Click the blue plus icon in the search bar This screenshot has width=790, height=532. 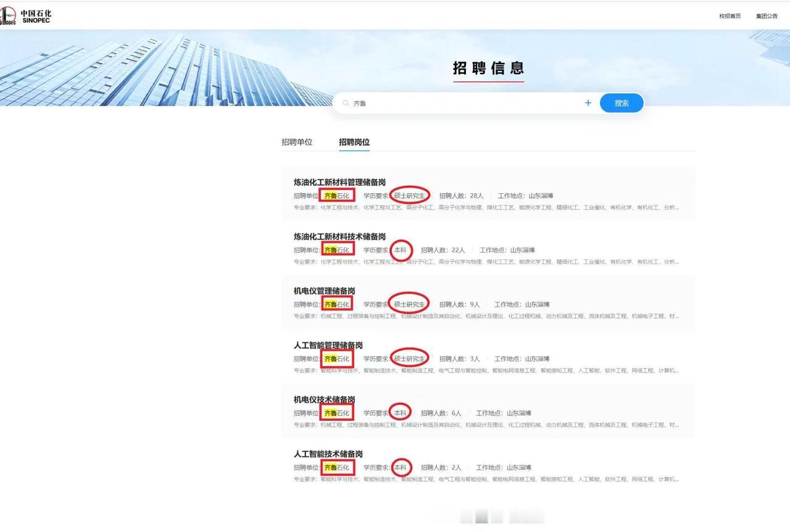pos(588,103)
